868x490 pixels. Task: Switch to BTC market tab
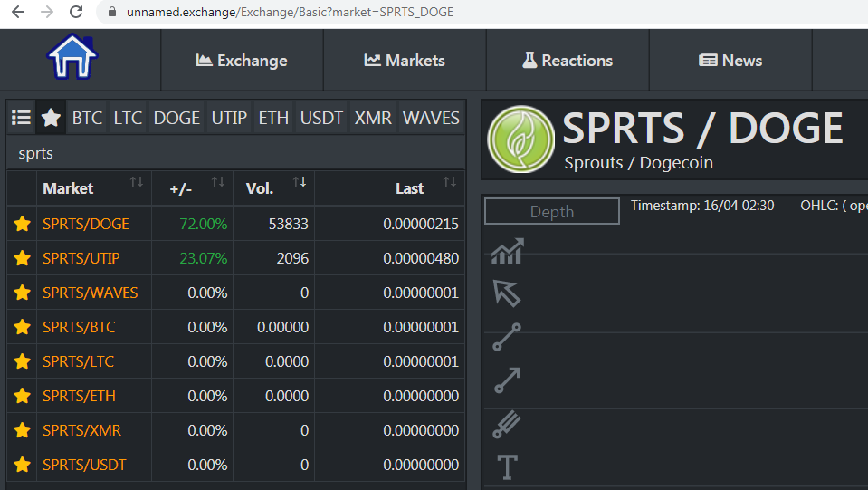[87, 118]
